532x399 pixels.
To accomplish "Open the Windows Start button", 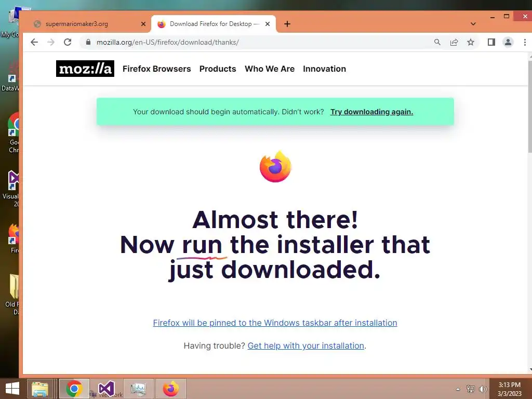I will tap(12, 389).
